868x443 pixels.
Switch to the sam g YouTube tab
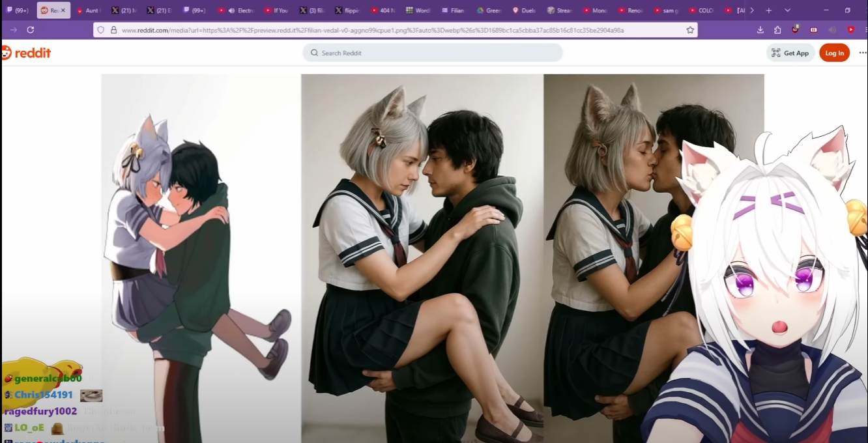665,10
